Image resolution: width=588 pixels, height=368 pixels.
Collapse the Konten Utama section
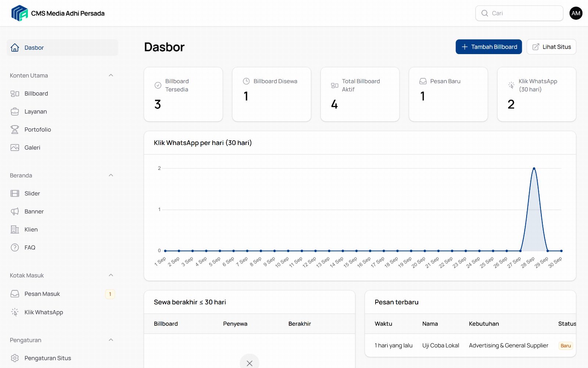[x=111, y=75]
